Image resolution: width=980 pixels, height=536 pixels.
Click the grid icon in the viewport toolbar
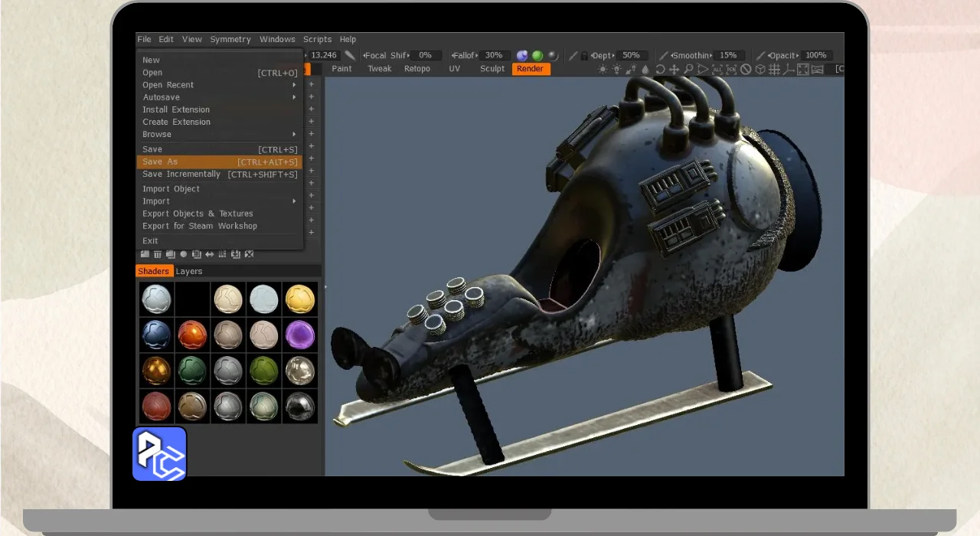[x=774, y=69]
